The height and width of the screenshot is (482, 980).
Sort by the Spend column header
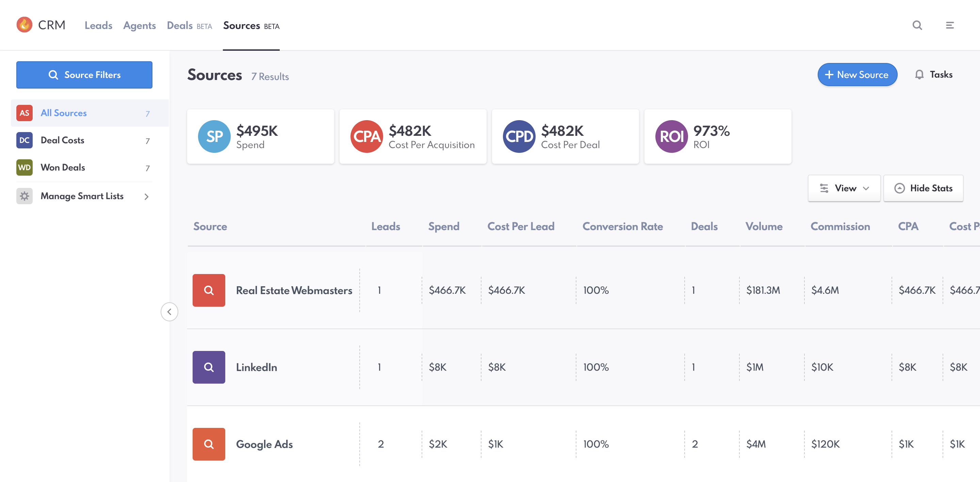pyautogui.click(x=444, y=226)
